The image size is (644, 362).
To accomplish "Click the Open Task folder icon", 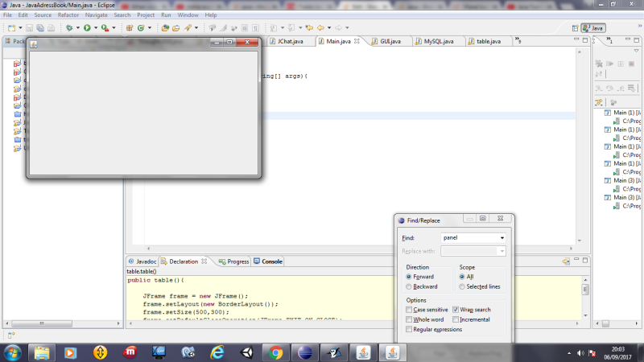I will click(175, 28).
